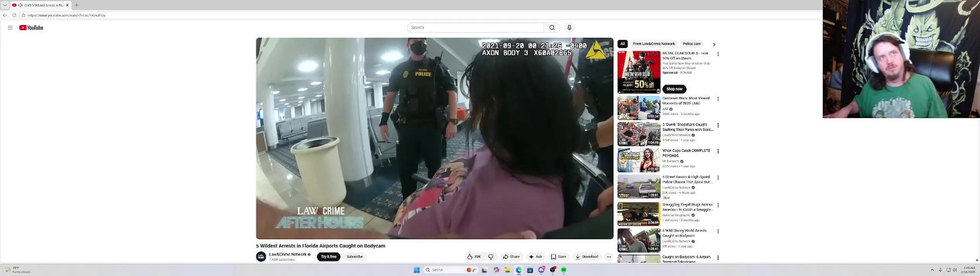Open File Explorer from the taskbar

point(507,270)
